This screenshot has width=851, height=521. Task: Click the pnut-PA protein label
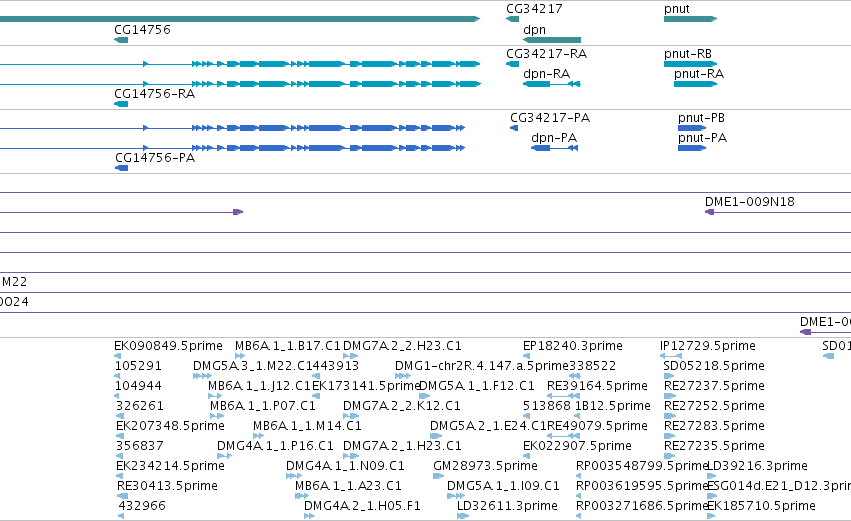[x=702, y=138]
